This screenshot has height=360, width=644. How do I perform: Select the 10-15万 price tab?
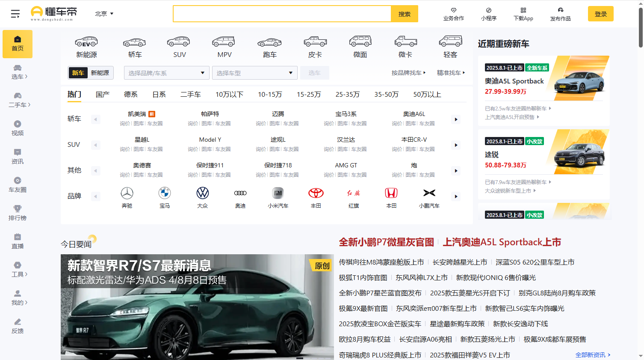click(x=270, y=94)
